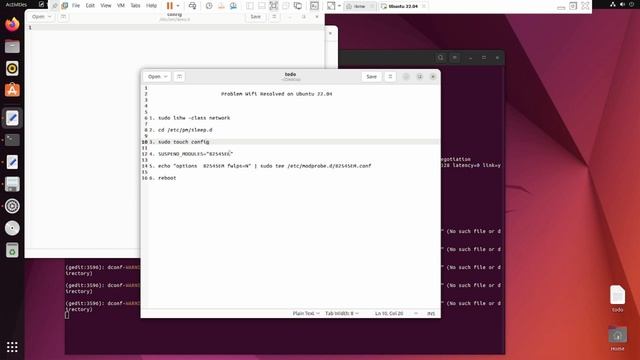
Task: Open hamburger menu in config editor window
Action: (274, 17)
